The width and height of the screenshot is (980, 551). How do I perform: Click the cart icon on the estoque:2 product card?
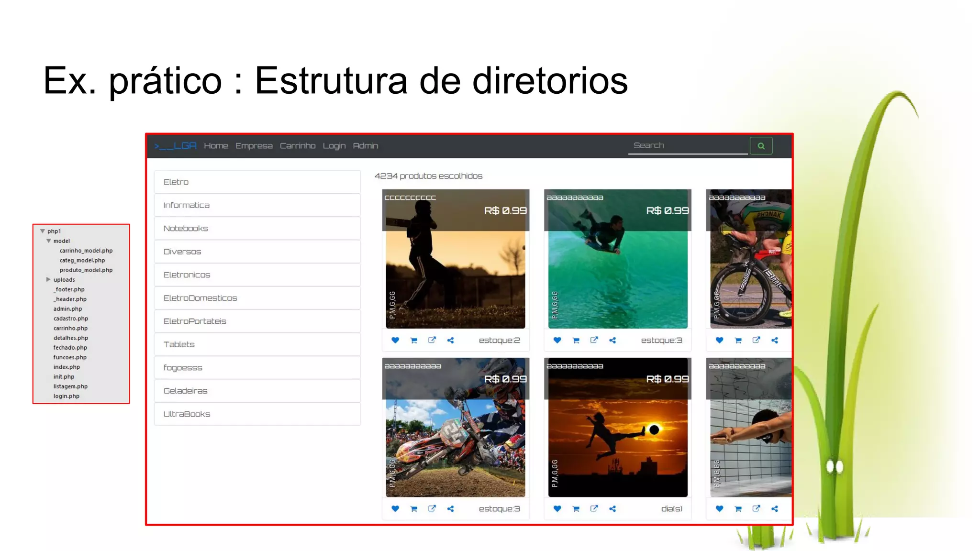(x=414, y=341)
